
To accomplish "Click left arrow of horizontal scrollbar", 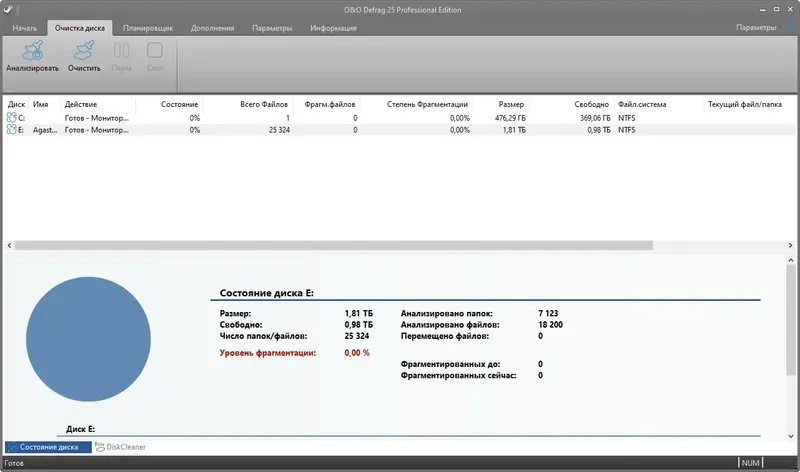I will [9, 245].
